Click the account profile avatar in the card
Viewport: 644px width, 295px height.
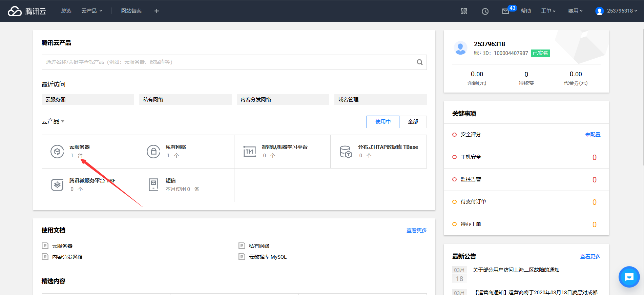pos(460,48)
